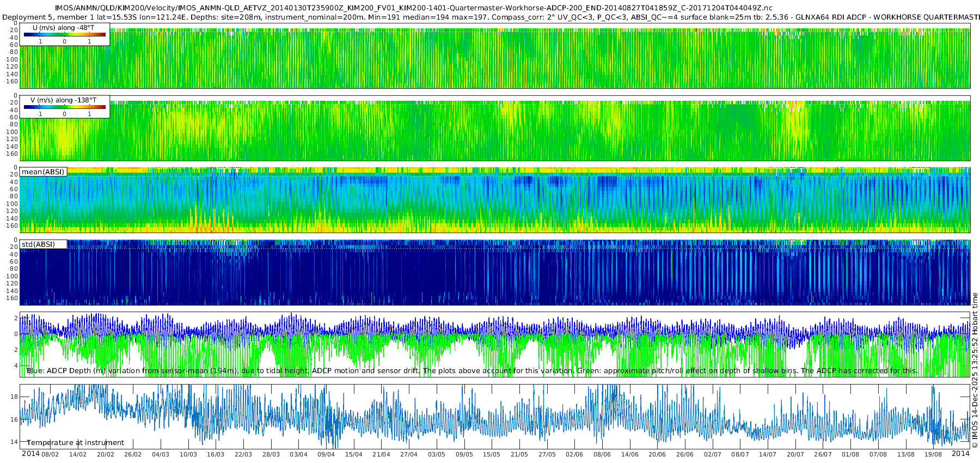Image resolution: width=980 pixels, height=463 pixels.
Task: Click the 04/03 date tick label
Action: [161, 454]
